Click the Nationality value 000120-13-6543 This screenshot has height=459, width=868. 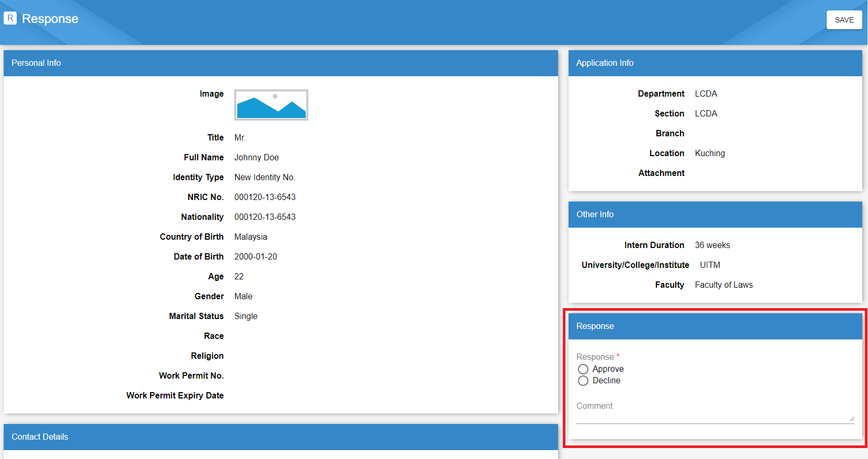(265, 217)
